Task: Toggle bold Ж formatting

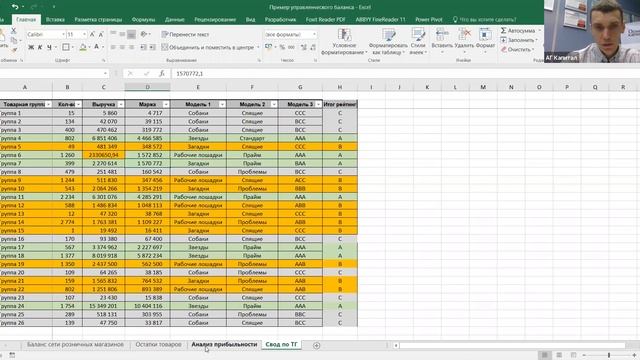Action: pos(31,47)
